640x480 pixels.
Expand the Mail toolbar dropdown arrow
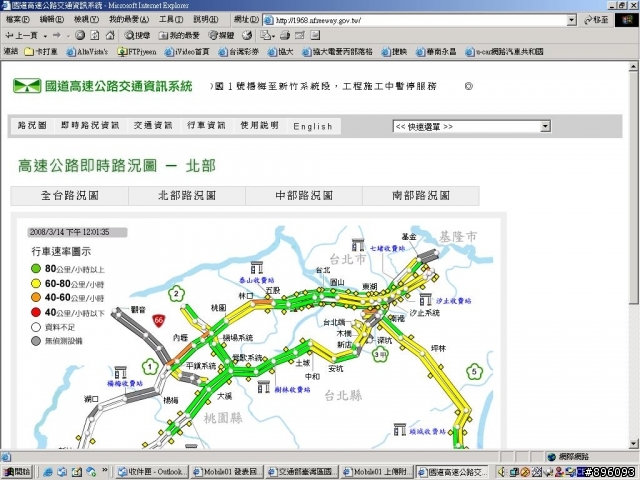pyautogui.click(x=273, y=36)
